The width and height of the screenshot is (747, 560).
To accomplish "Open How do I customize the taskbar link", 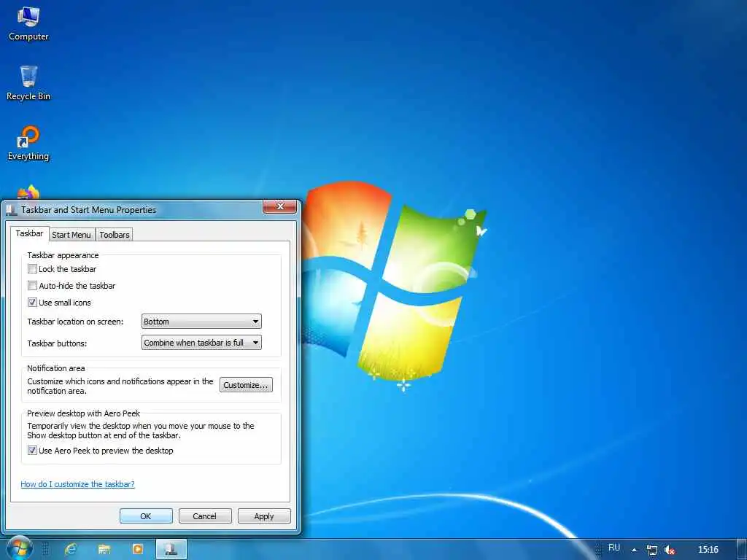I will 77,484.
